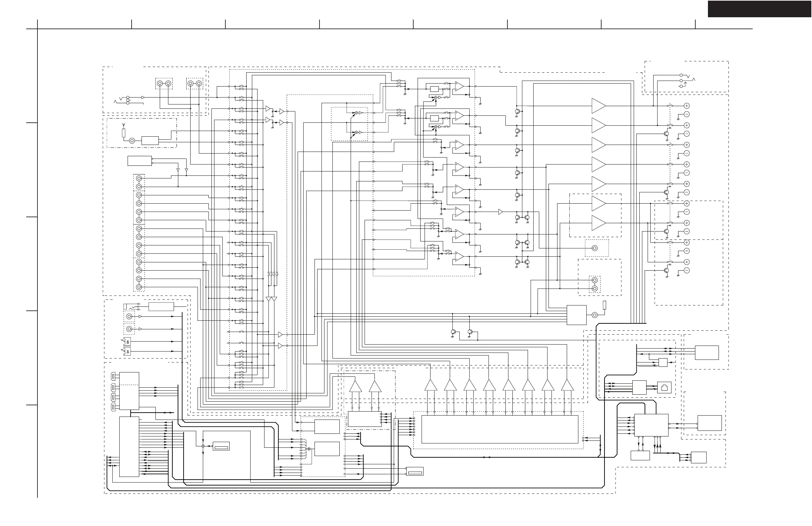Select the tall narrow block at bottom left
Image resolution: width=812 pixels, height=526 pixels.
point(129,446)
